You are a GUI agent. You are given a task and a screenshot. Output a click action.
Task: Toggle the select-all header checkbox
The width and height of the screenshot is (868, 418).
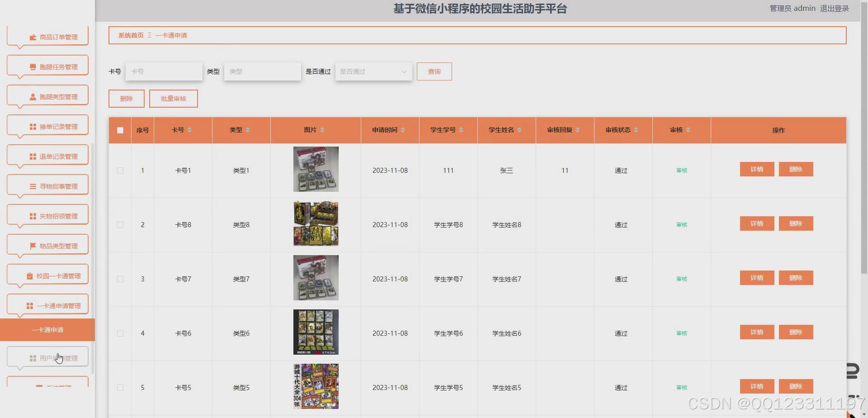pos(120,130)
